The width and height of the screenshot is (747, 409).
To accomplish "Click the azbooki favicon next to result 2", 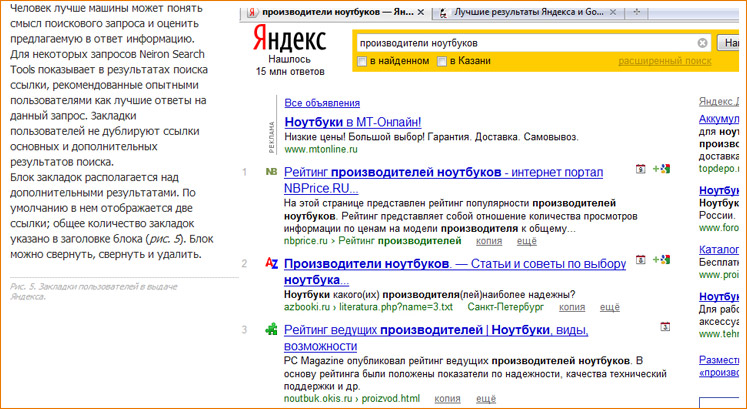I will [x=271, y=264].
